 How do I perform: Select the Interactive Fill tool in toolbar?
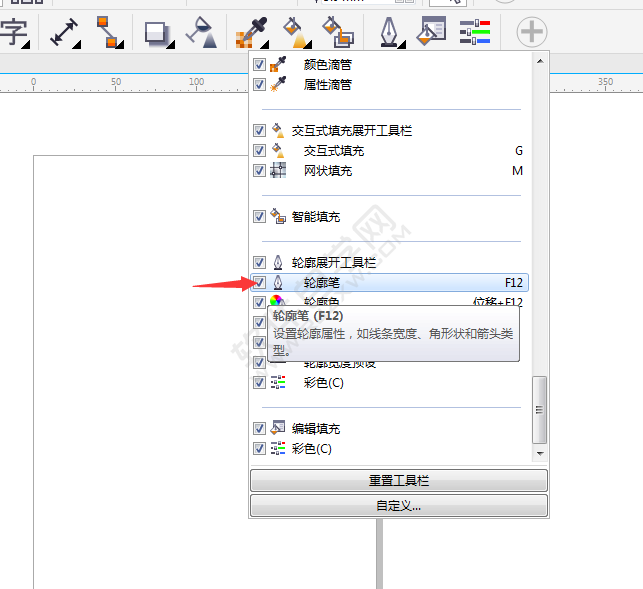click(x=297, y=32)
